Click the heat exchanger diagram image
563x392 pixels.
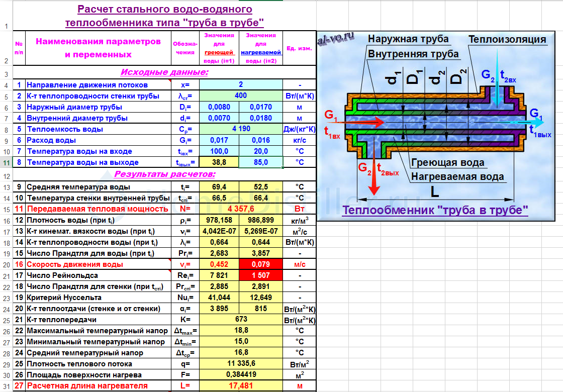pyautogui.click(x=435, y=126)
